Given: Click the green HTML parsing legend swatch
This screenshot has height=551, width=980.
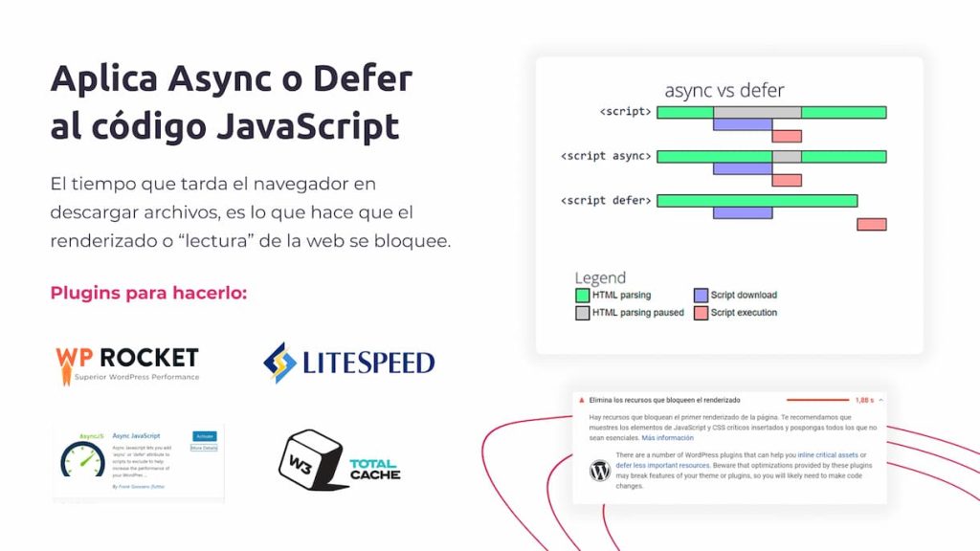Looking at the screenshot, I should 582,296.
